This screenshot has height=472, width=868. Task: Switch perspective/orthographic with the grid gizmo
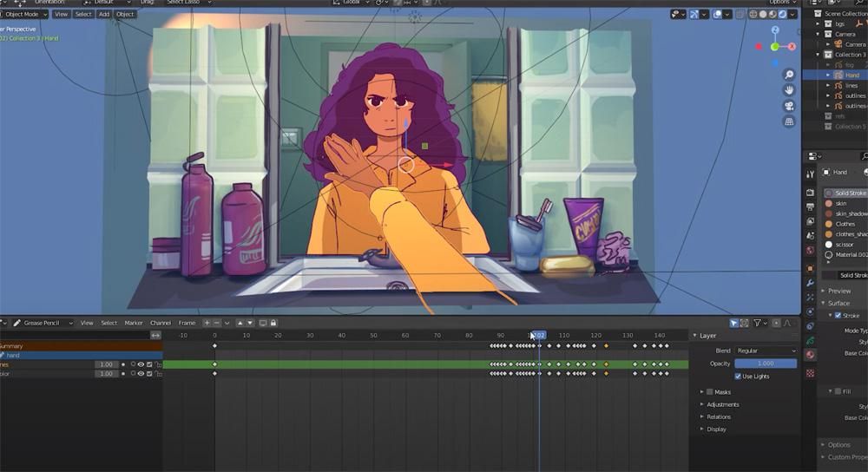[789, 121]
